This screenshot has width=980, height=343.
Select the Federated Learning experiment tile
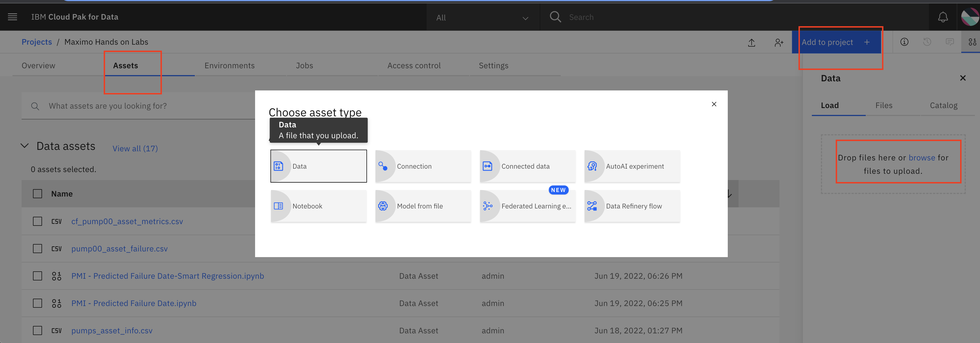coord(528,206)
